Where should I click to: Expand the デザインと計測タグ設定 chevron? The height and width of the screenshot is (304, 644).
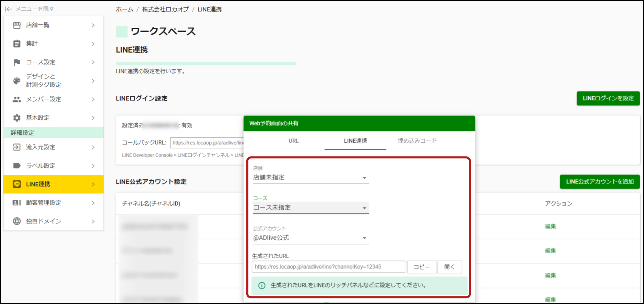tap(93, 81)
